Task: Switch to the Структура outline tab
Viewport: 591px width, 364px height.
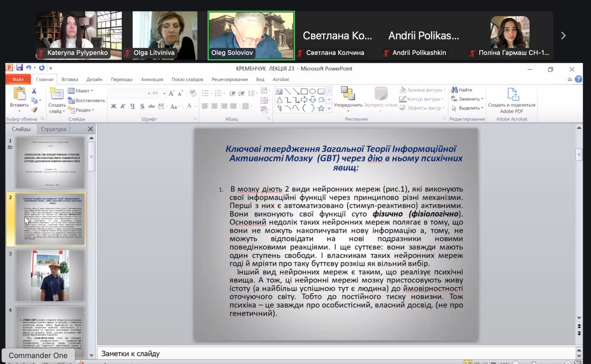Action: pyautogui.click(x=54, y=129)
